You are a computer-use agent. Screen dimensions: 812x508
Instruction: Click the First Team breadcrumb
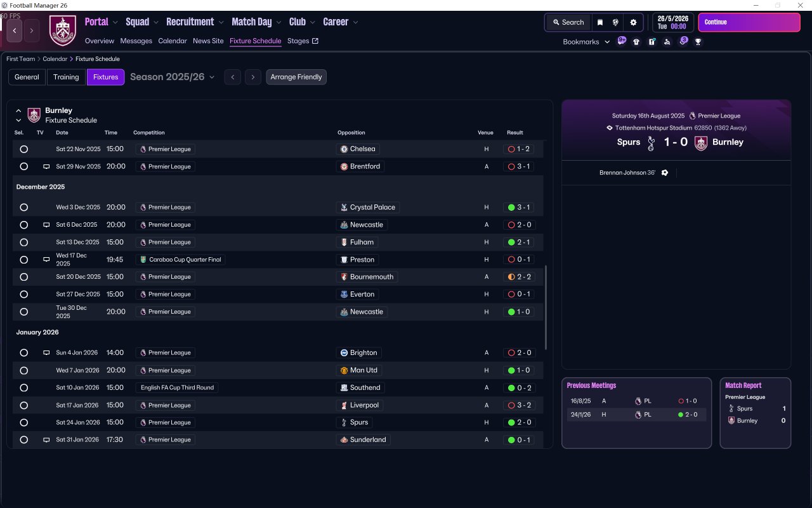tap(21, 59)
